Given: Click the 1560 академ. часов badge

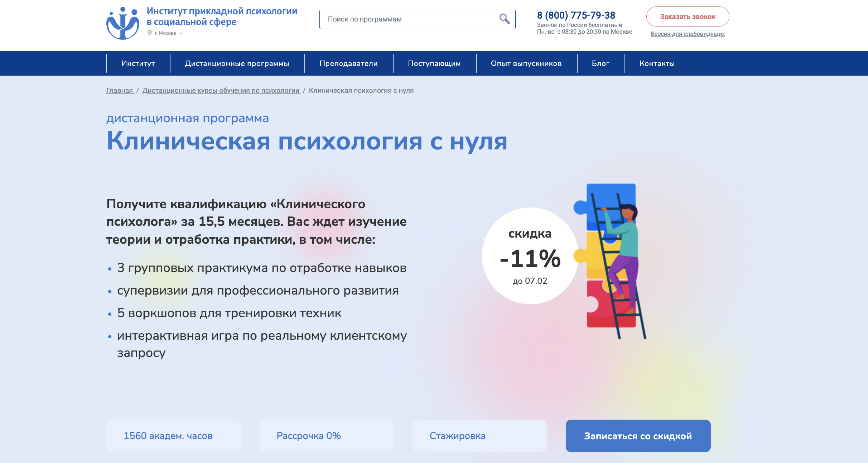Looking at the screenshot, I should click(168, 435).
